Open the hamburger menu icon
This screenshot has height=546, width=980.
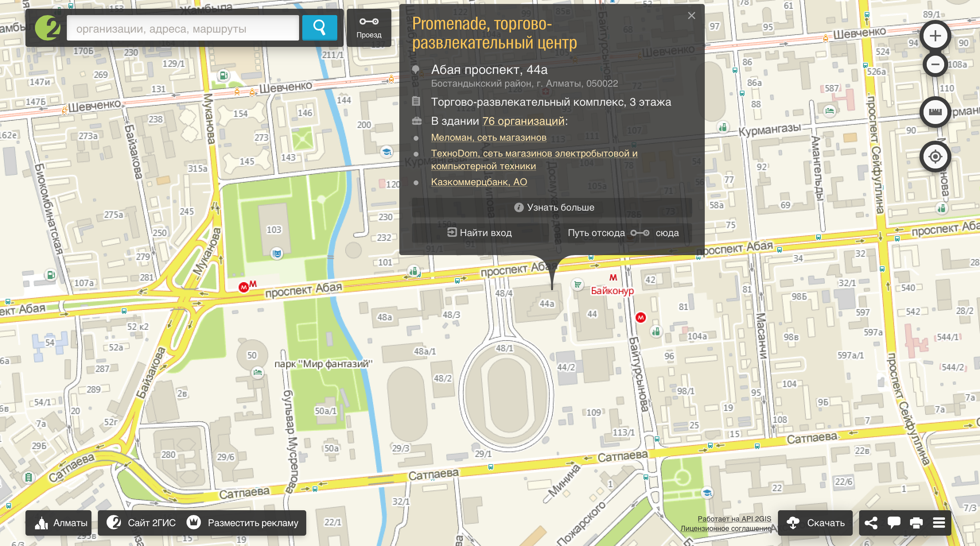939,523
